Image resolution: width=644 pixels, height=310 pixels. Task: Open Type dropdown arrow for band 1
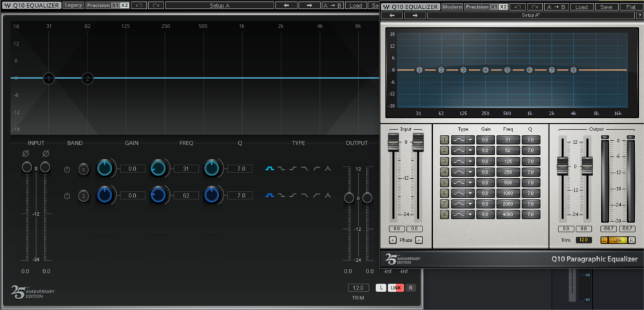click(x=470, y=140)
